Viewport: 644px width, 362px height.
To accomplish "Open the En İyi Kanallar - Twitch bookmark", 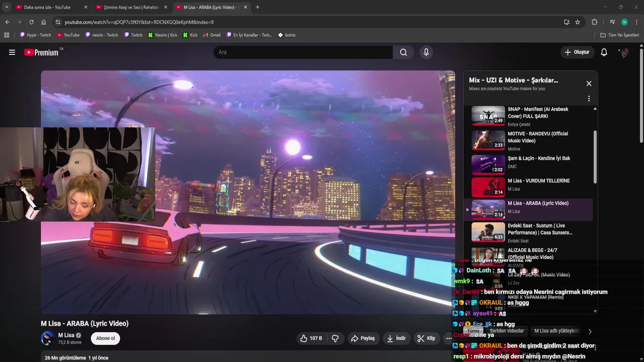I will tap(249, 35).
